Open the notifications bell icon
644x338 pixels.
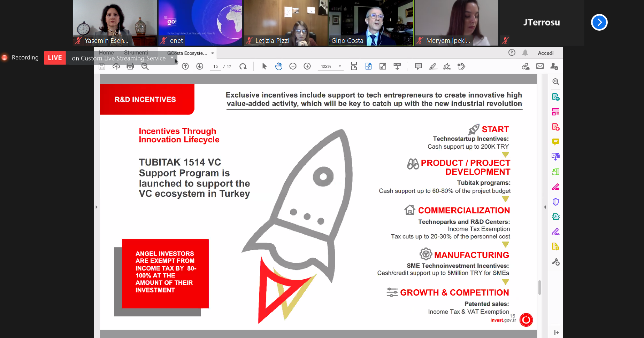(525, 53)
